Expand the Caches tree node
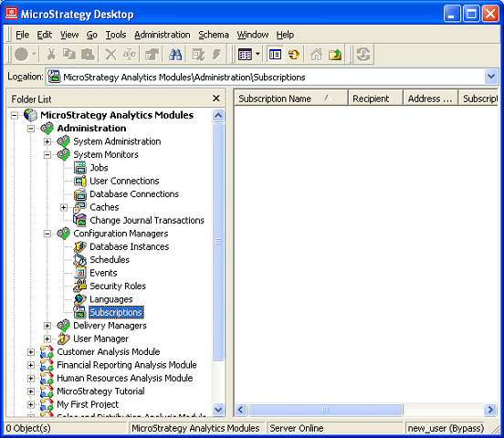This screenshot has width=504, height=438. click(x=64, y=207)
